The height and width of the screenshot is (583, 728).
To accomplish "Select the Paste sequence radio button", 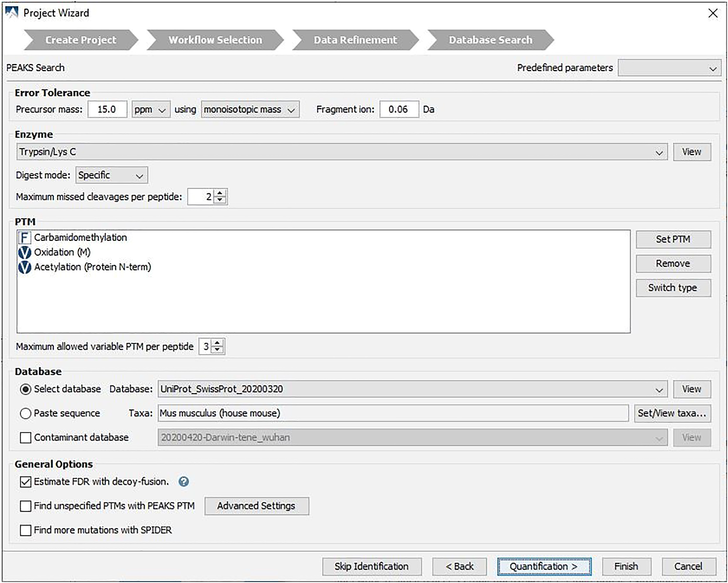I will point(26,413).
